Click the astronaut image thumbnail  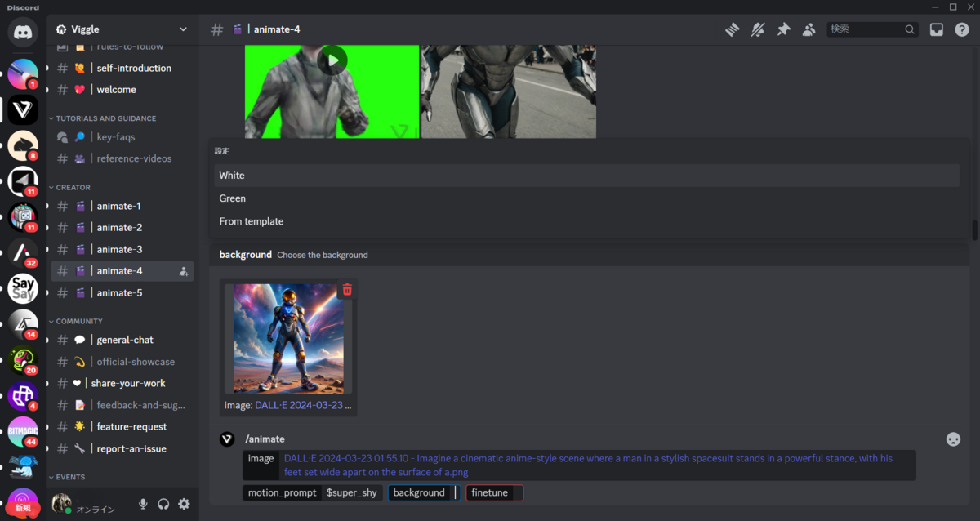[x=288, y=339]
